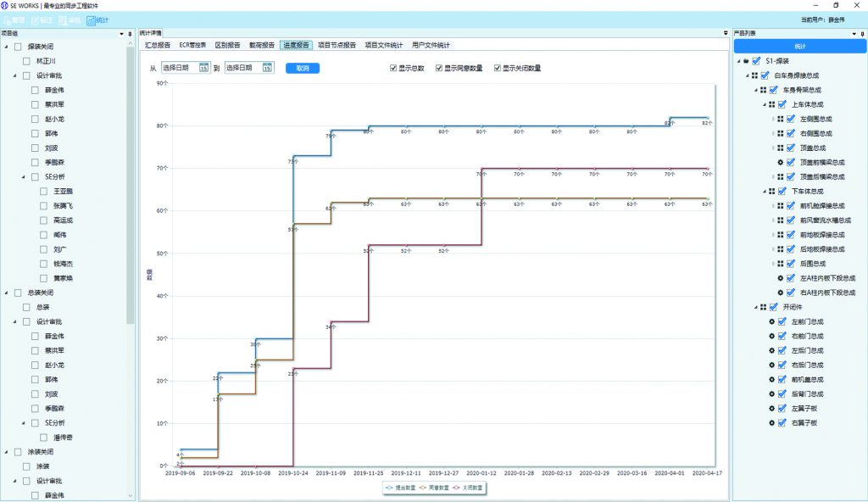Check the box next to 林正川
The width and height of the screenshot is (868, 502).
point(26,61)
